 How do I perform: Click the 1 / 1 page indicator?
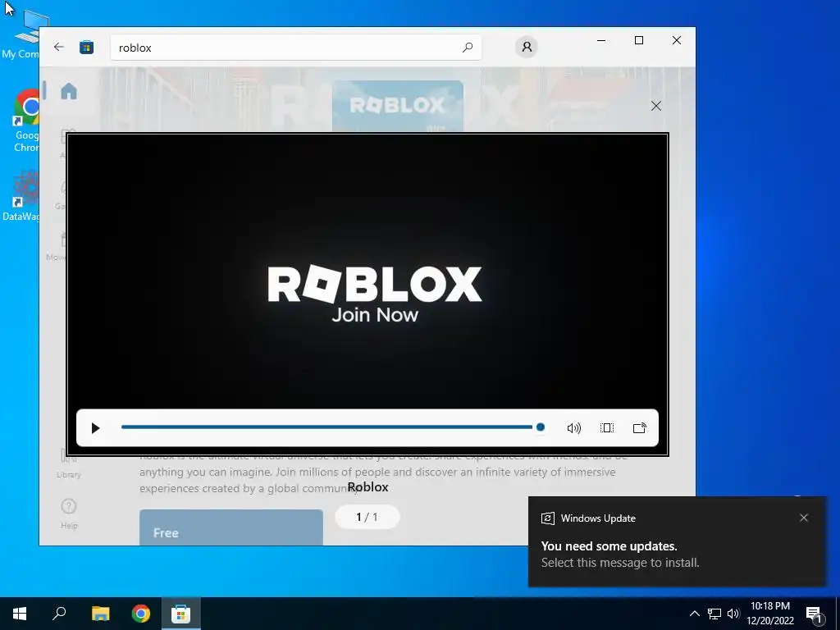367,517
